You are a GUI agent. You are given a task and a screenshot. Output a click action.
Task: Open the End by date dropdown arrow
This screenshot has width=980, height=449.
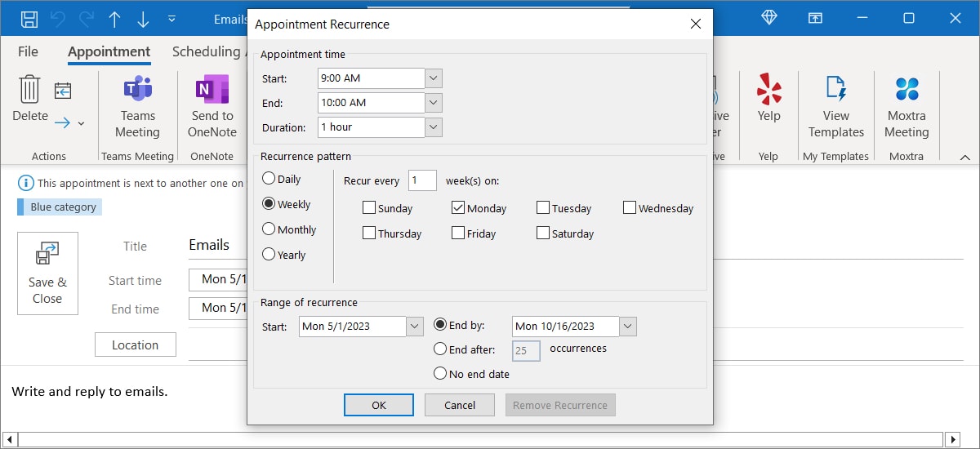tap(628, 326)
